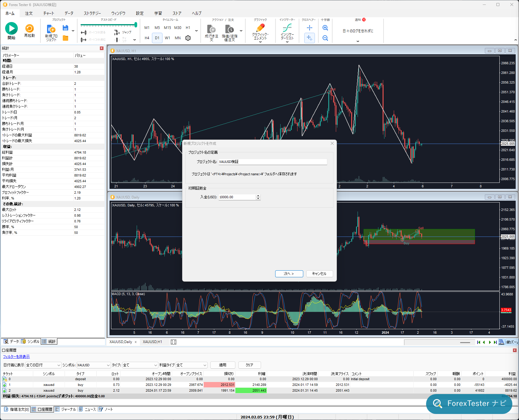This screenshot has height=420, width=519.
Task: Click the zoom out magnifier icon
Action: [325, 38]
